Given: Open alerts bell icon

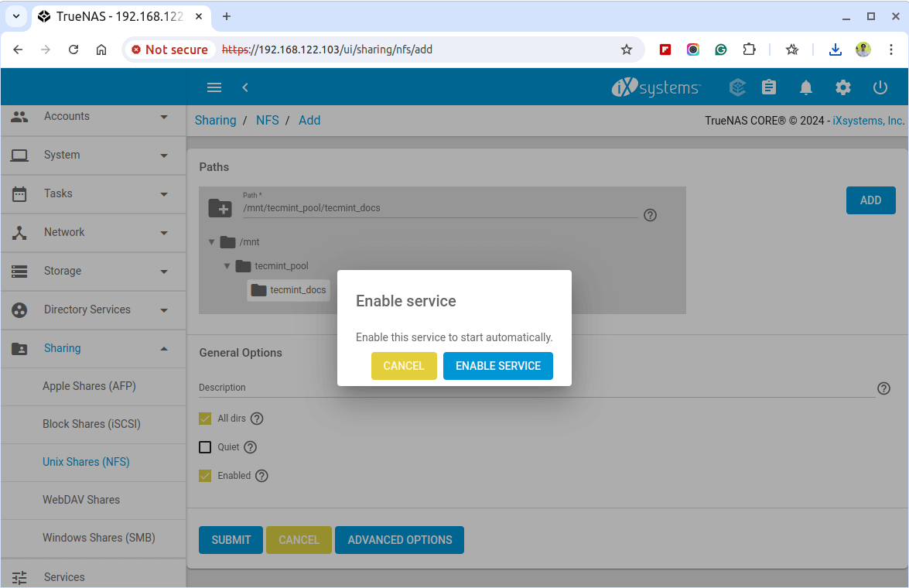Looking at the screenshot, I should click(806, 87).
